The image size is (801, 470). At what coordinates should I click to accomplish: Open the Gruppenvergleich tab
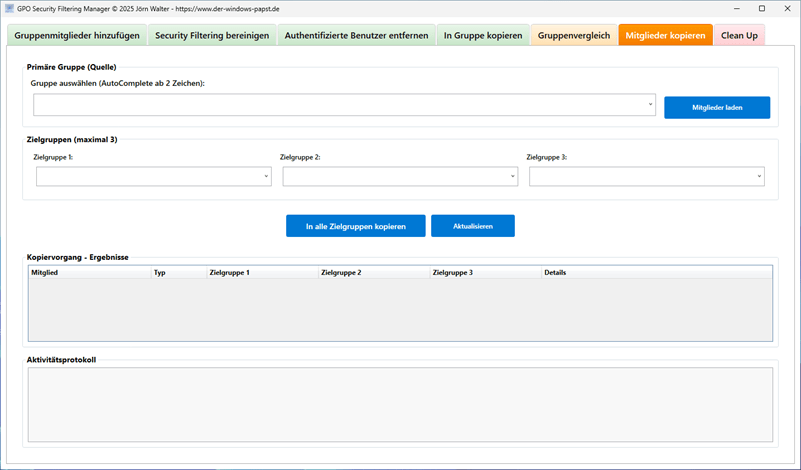point(574,36)
